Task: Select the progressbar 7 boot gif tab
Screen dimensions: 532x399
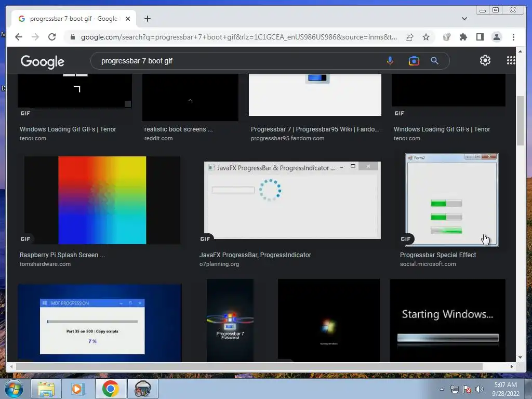Action: coord(73,19)
